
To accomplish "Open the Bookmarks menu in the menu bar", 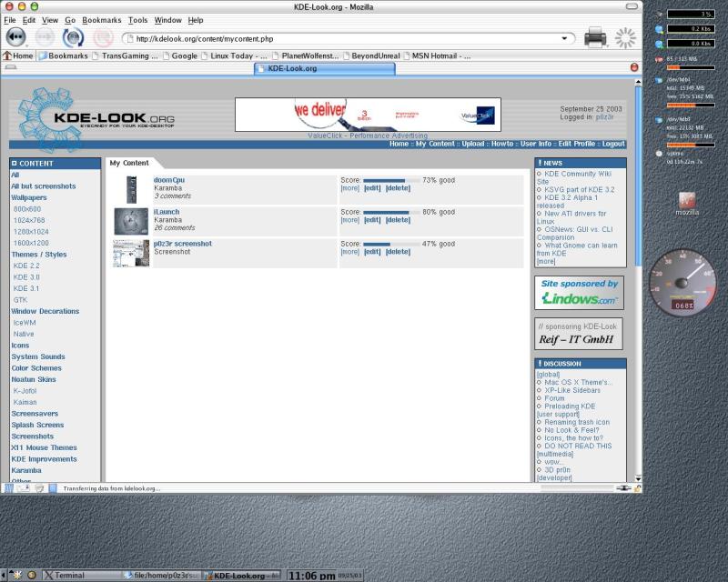I will tap(102, 20).
